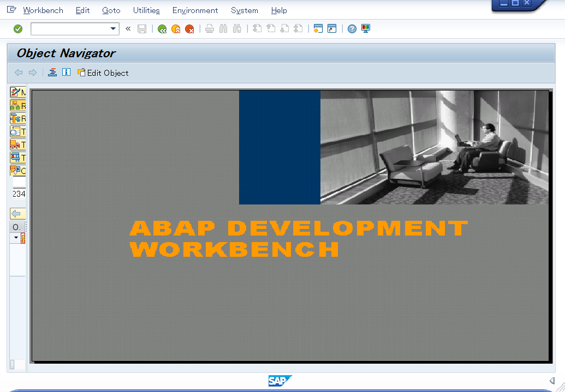Screen dimensions: 565x392
Task: Click the Edit Object button
Action: [x=103, y=73]
